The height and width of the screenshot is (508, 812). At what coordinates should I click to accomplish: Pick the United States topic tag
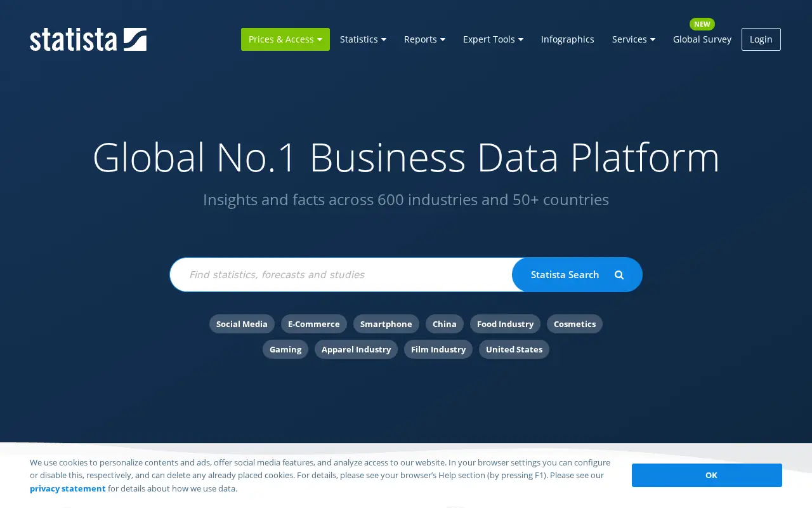[514, 349]
